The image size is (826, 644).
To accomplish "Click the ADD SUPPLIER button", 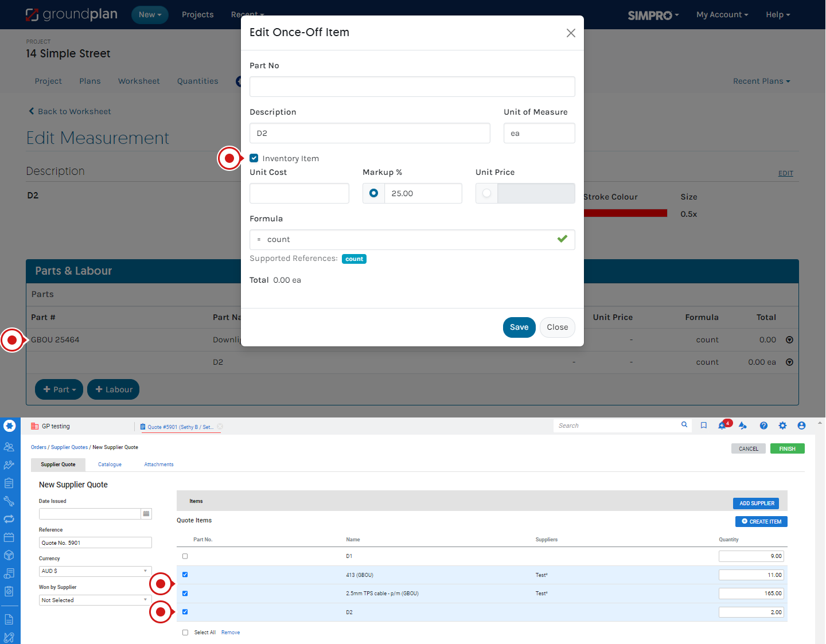I will click(x=756, y=503).
